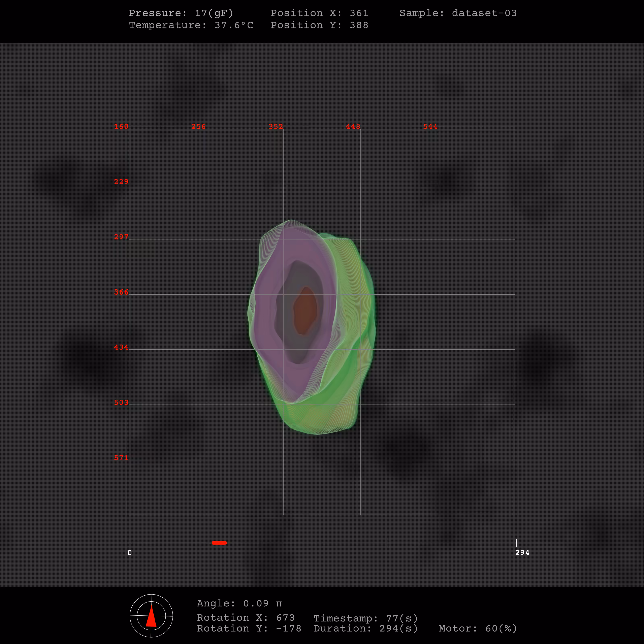Click the Angle 0.09 π readout

point(239,603)
